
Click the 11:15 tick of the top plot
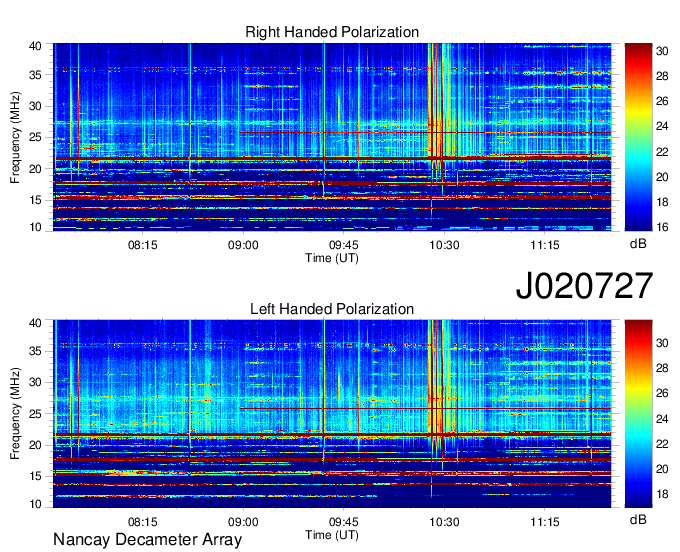coord(545,245)
